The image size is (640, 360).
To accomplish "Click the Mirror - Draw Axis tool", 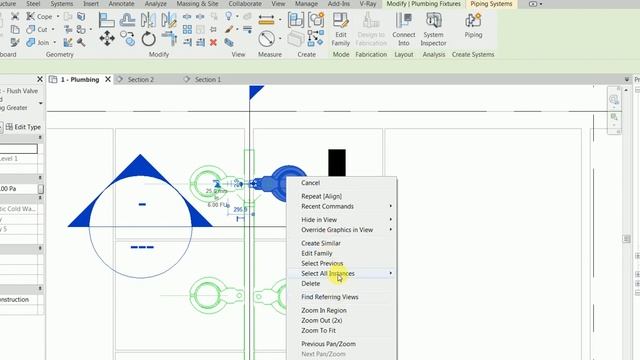I will click(x=168, y=20).
